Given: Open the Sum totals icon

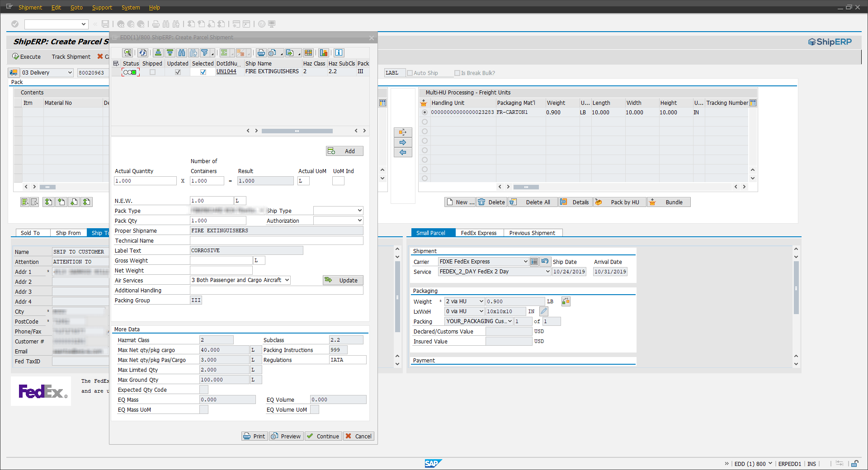Looking at the screenshot, I should (x=225, y=53).
